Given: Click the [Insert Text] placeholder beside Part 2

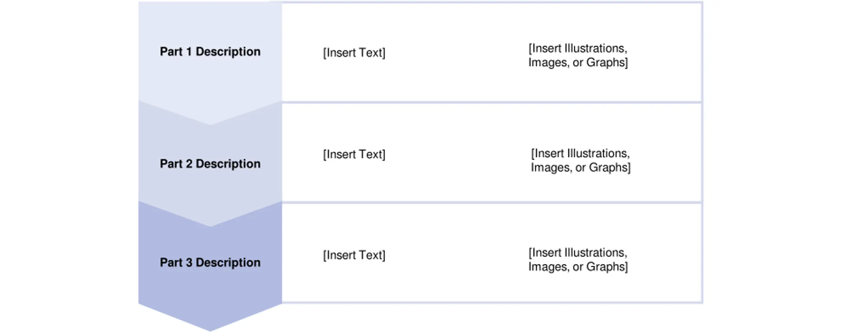Looking at the screenshot, I should coord(354,154).
